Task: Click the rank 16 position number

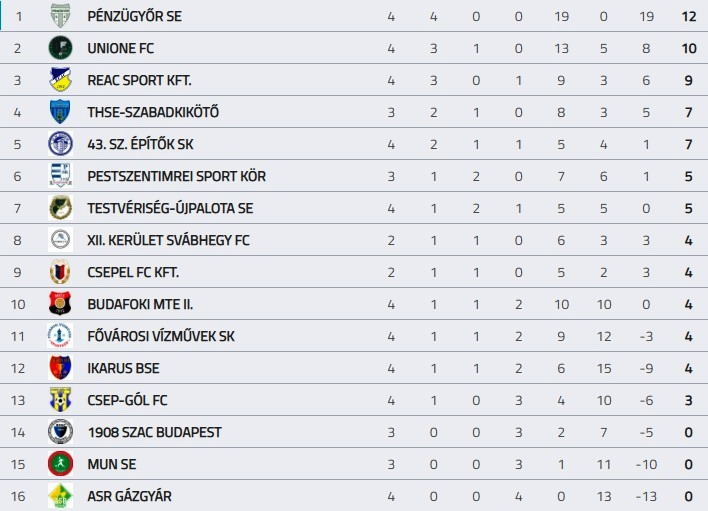Action: [x=17, y=496]
